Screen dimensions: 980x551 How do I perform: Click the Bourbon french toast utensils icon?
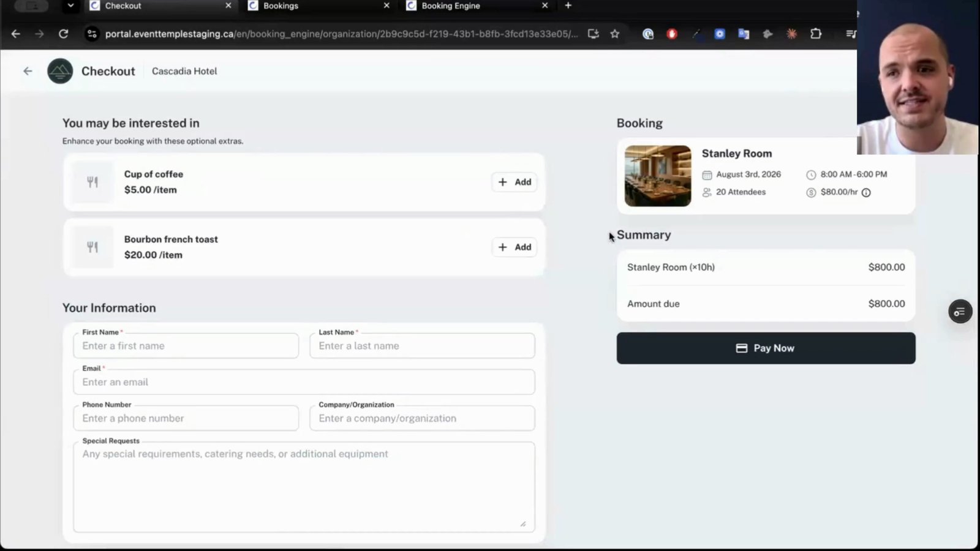pyautogui.click(x=92, y=247)
